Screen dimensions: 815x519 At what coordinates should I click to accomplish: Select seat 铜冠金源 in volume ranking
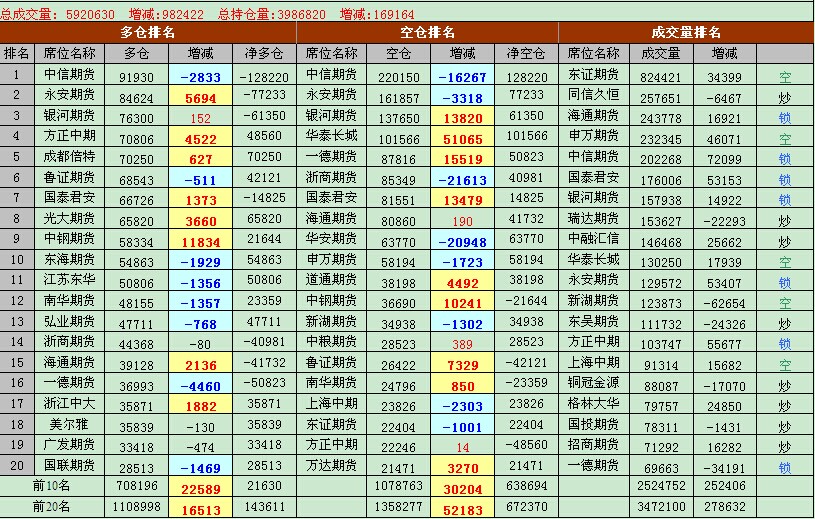click(x=593, y=383)
